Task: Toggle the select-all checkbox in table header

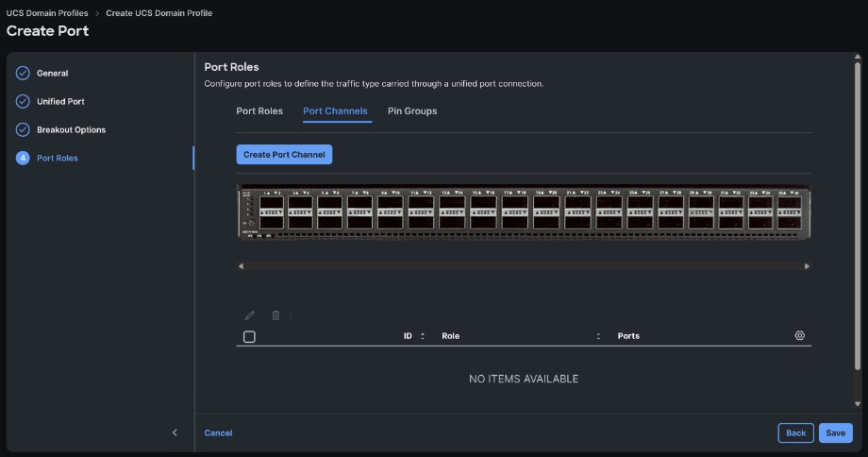Action: point(249,336)
